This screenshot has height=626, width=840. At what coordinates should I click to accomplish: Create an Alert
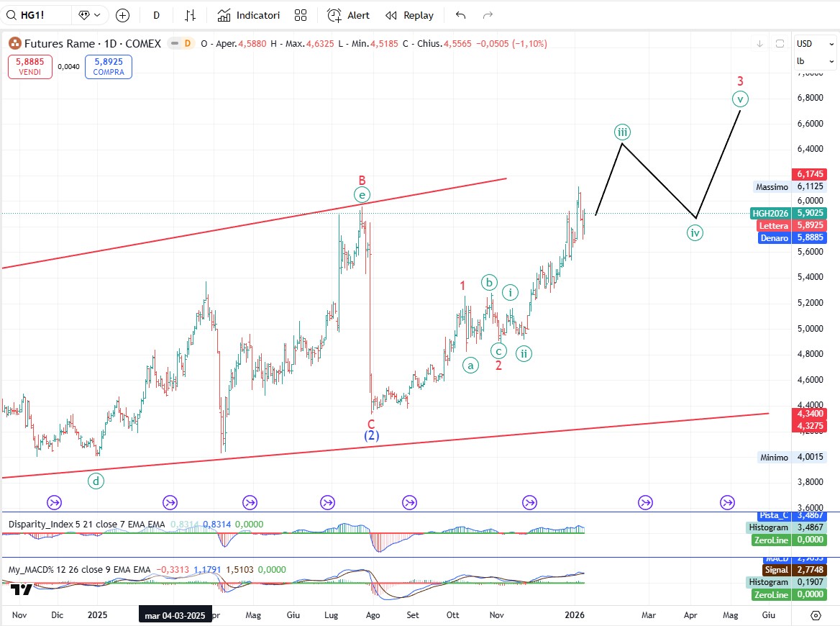pyautogui.click(x=348, y=15)
